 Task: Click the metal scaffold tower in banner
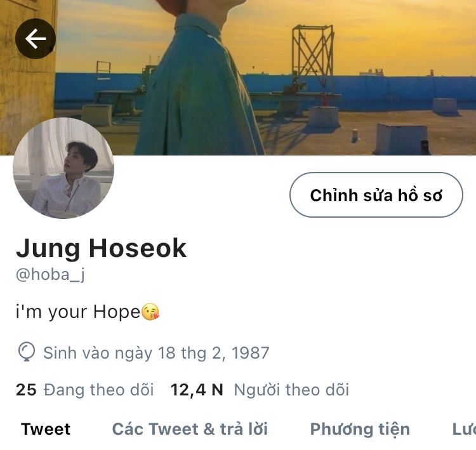(x=313, y=55)
